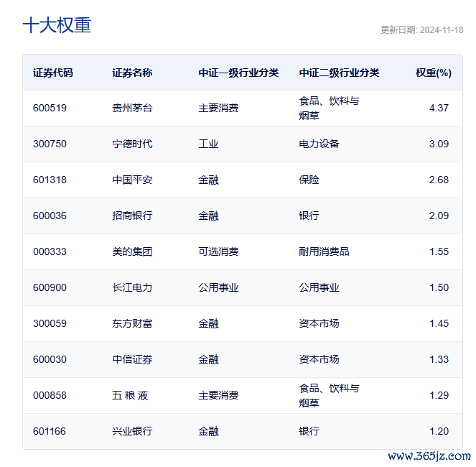This screenshot has width=476, height=467.
Task: Click the update date 2024-11-18 text
Action: 422,29
